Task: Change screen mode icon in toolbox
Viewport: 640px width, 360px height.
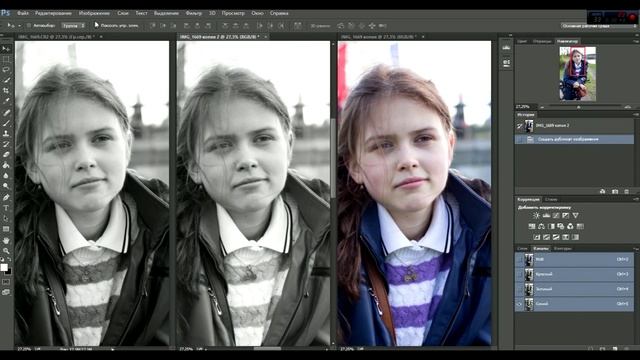Action: point(6,292)
